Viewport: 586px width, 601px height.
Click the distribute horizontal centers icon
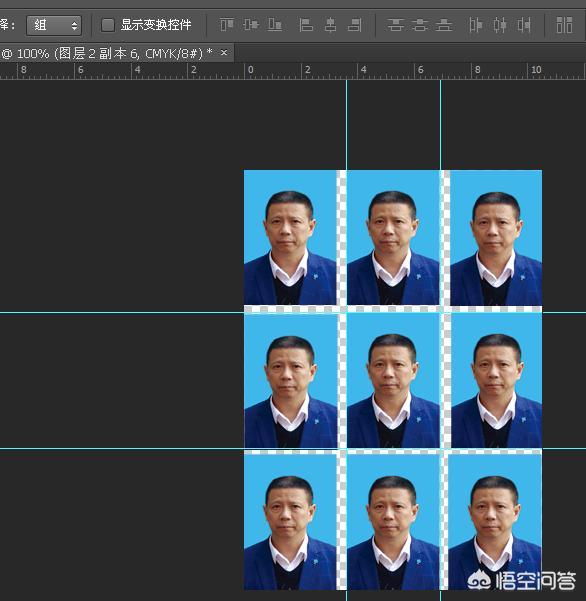click(500, 25)
